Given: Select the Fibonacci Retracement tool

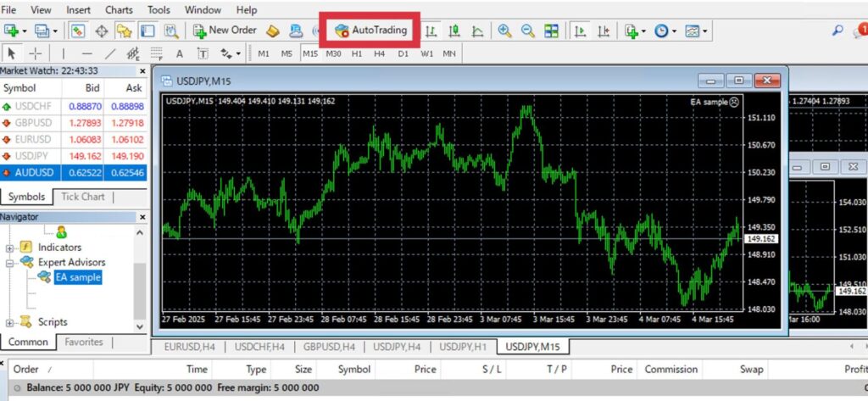Looking at the screenshot, I should click(x=157, y=53).
